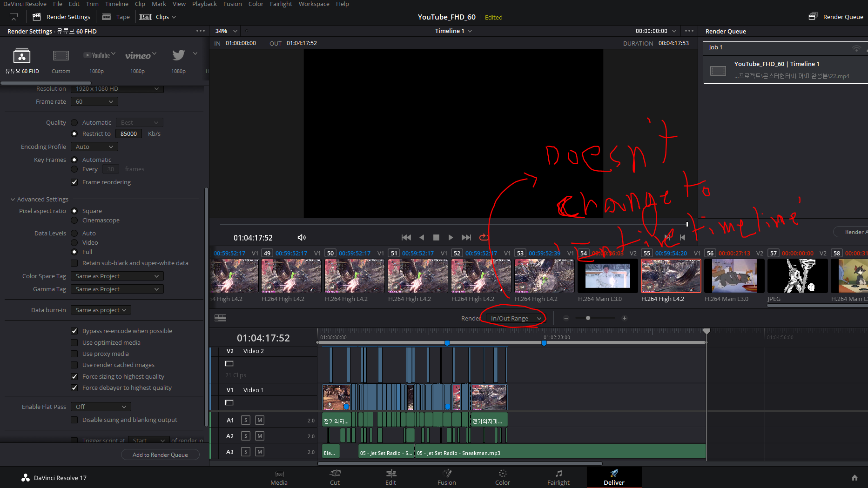Image resolution: width=868 pixels, height=488 pixels.
Task: Enable Retain sub-black and super-white data
Action: pyautogui.click(x=74, y=263)
